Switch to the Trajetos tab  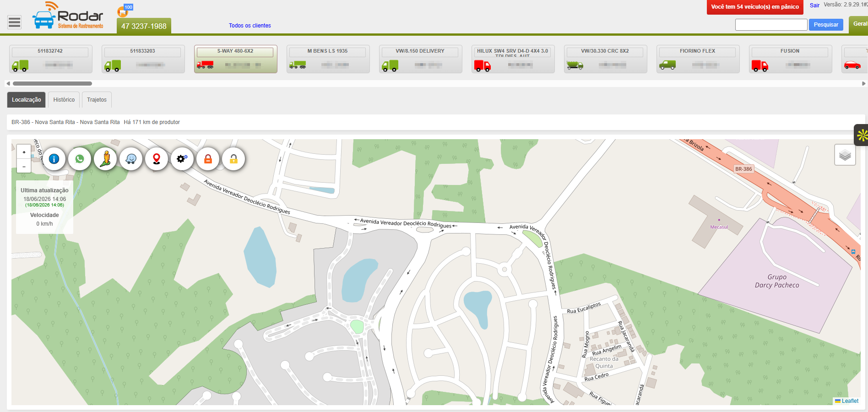(x=97, y=100)
